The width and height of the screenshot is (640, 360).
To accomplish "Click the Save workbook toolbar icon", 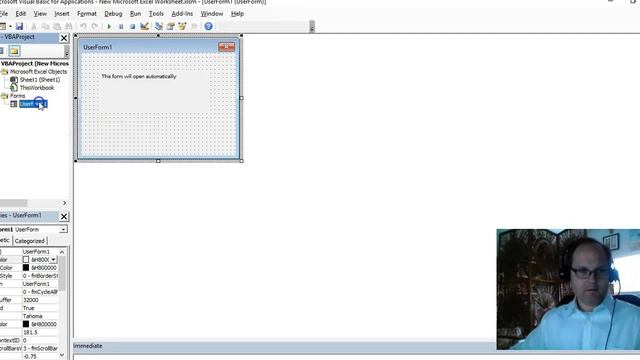I will pos(19,27).
